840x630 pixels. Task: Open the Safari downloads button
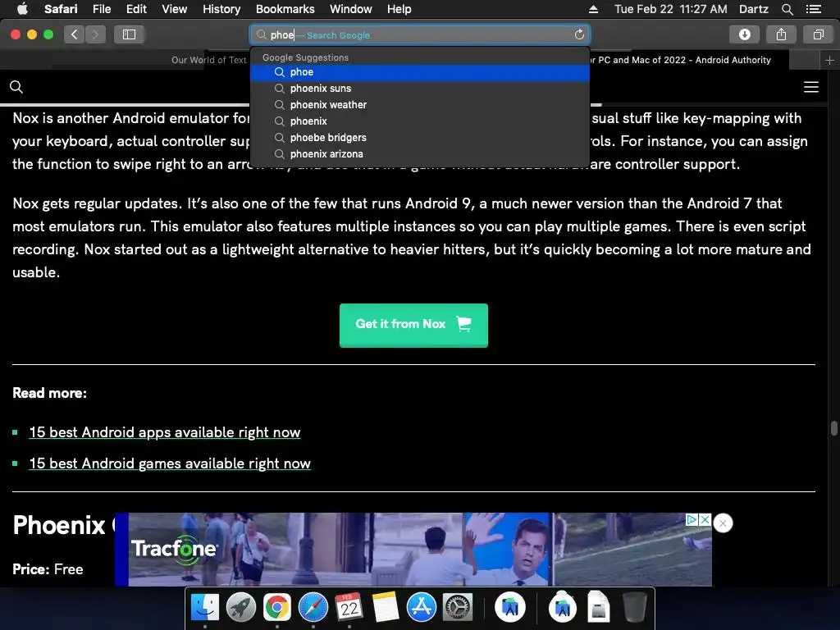tap(745, 34)
